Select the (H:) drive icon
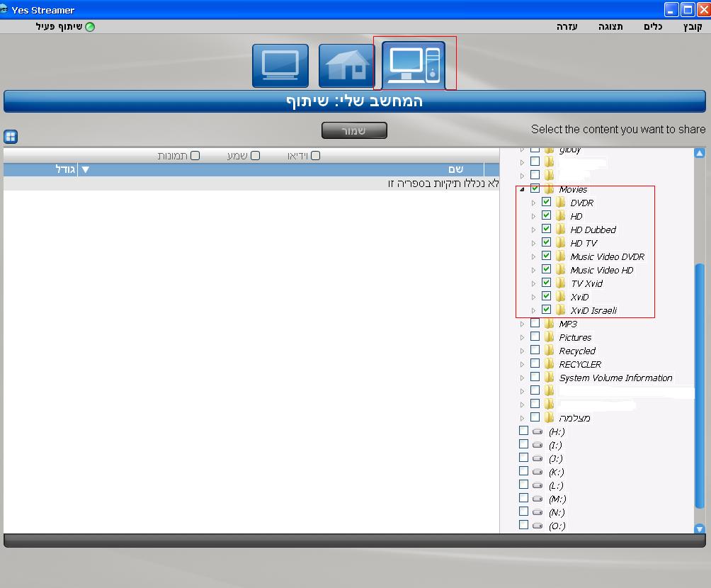711x588 pixels. [x=537, y=431]
